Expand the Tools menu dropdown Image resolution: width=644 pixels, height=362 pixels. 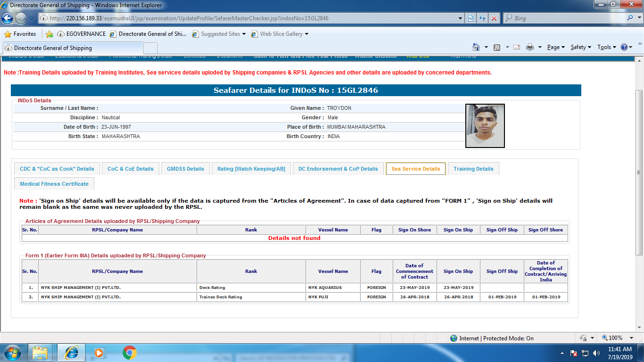pyautogui.click(x=606, y=47)
